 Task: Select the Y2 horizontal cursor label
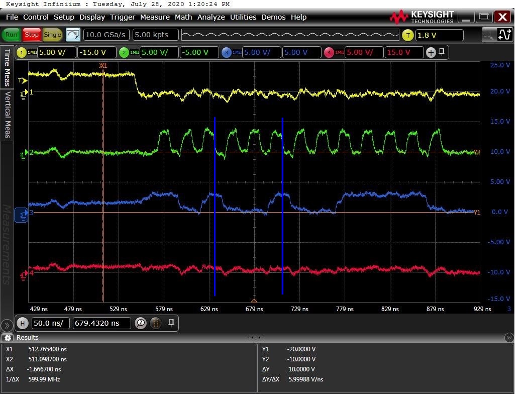pos(477,152)
